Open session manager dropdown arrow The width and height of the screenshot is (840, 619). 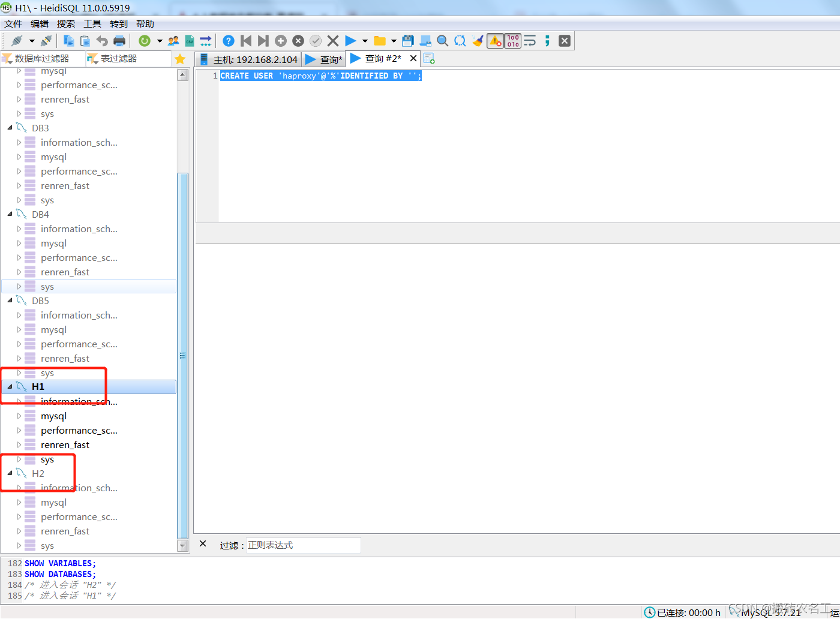click(32, 41)
